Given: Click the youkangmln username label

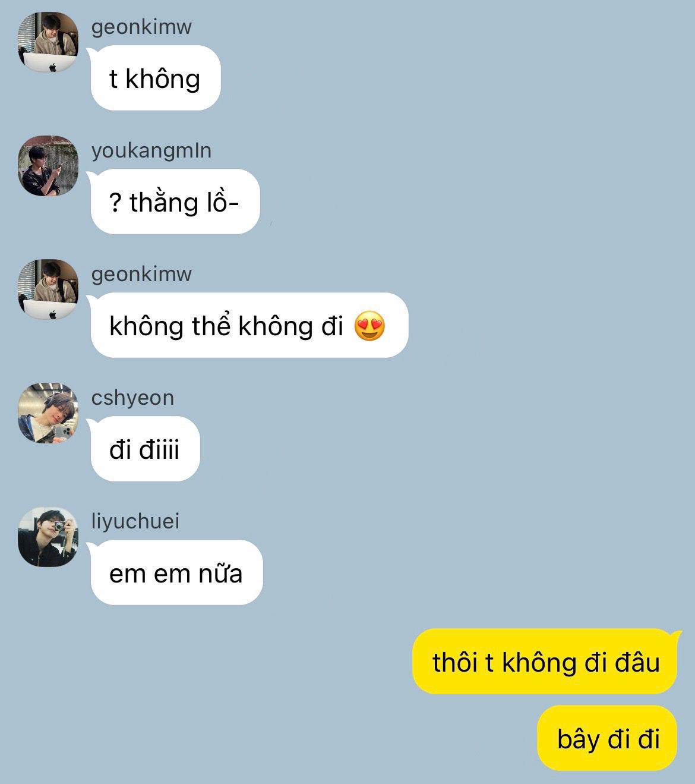Looking at the screenshot, I should click(x=151, y=150).
